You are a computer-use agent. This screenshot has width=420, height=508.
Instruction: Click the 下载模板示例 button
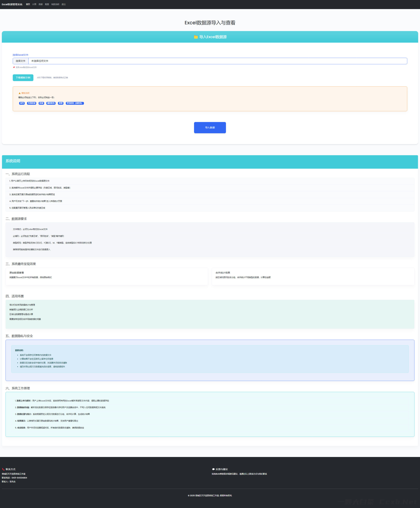click(x=23, y=78)
